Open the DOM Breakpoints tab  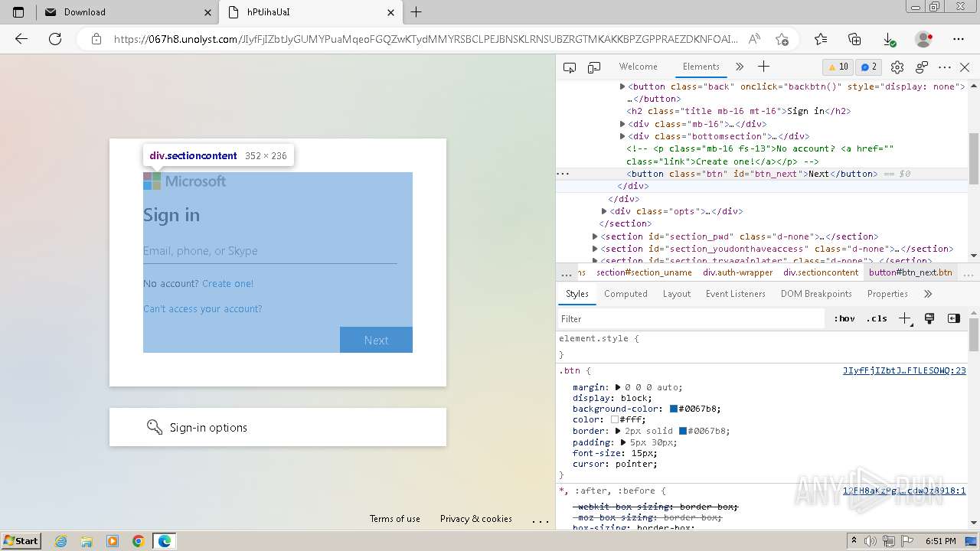(816, 294)
